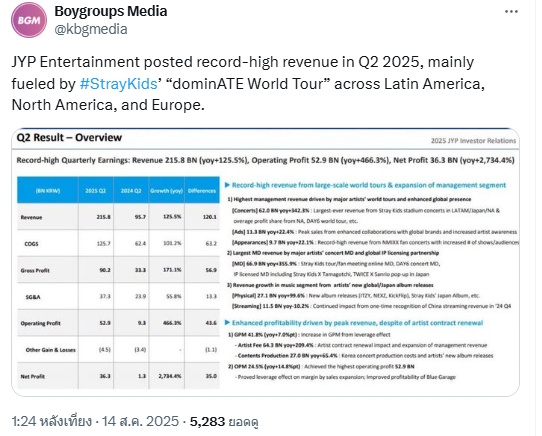Click the 'Growth (yoy)' column header
This screenshot has height=436, width=542.
[166, 191]
